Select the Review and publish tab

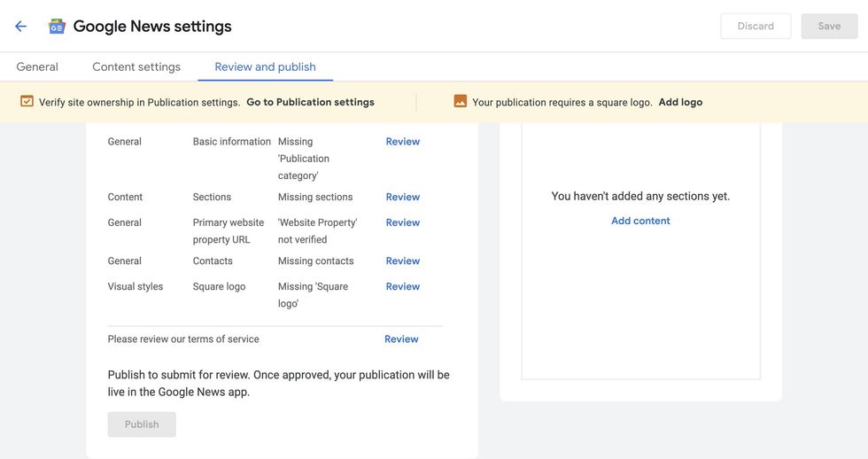pyautogui.click(x=265, y=67)
